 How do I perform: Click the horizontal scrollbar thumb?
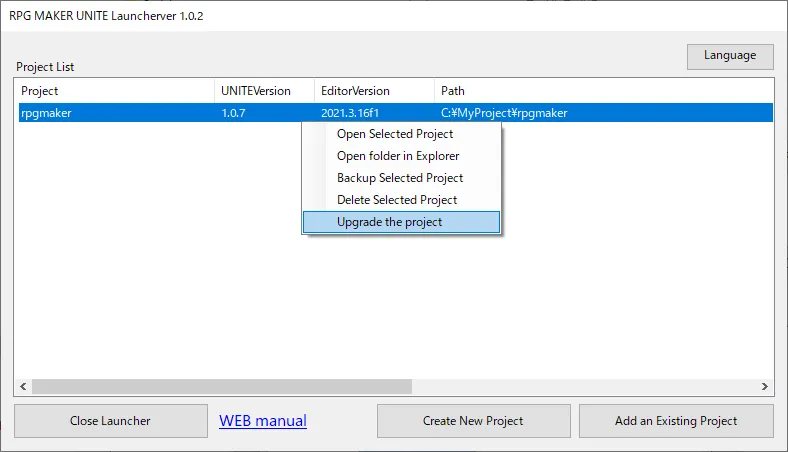[220, 386]
